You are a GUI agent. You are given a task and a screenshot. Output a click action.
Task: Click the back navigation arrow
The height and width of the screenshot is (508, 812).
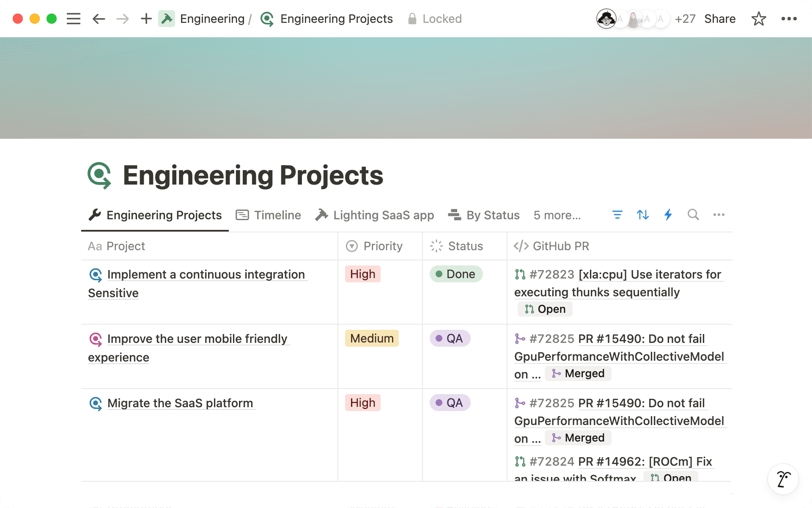coord(98,19)
